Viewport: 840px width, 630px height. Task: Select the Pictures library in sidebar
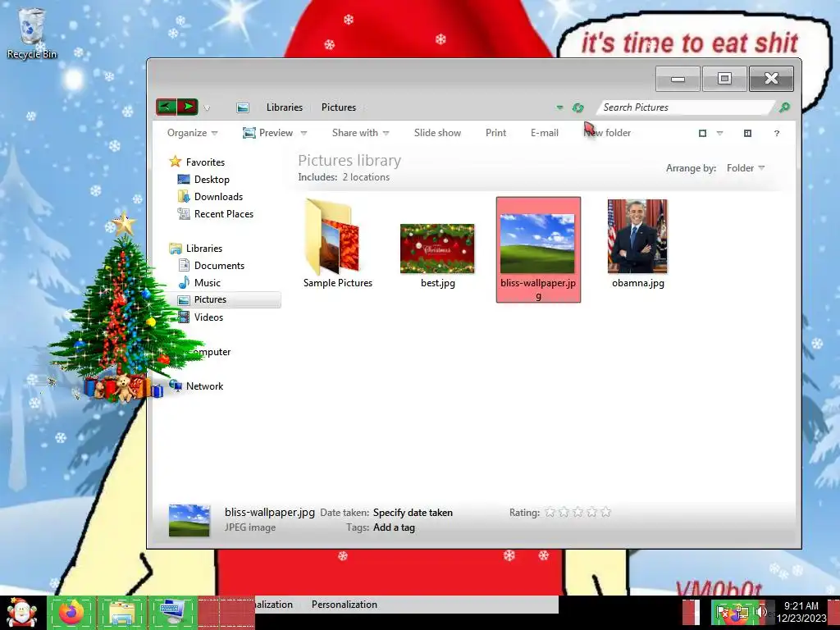point(229,299)
